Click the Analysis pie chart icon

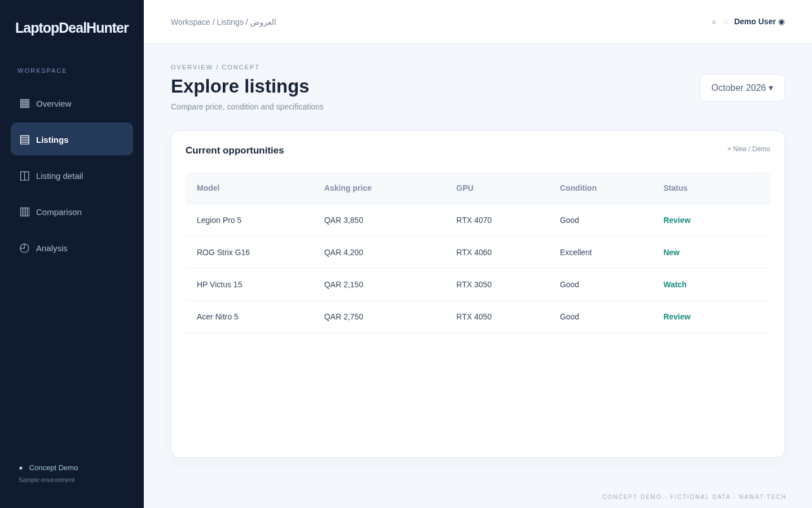[x=25, y=248]
